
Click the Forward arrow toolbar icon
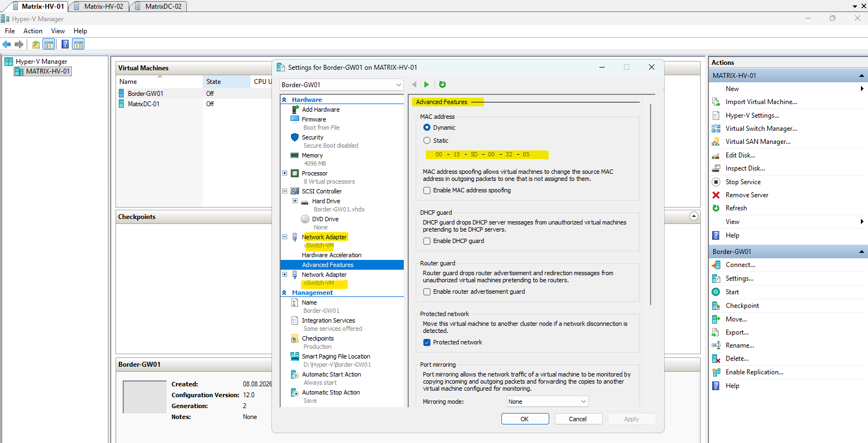click(x=19, y=45)
